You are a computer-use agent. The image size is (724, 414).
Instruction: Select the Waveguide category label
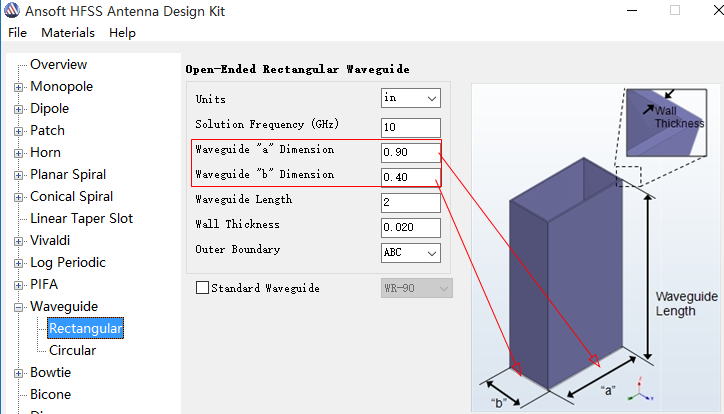click(x=64, y=306)
